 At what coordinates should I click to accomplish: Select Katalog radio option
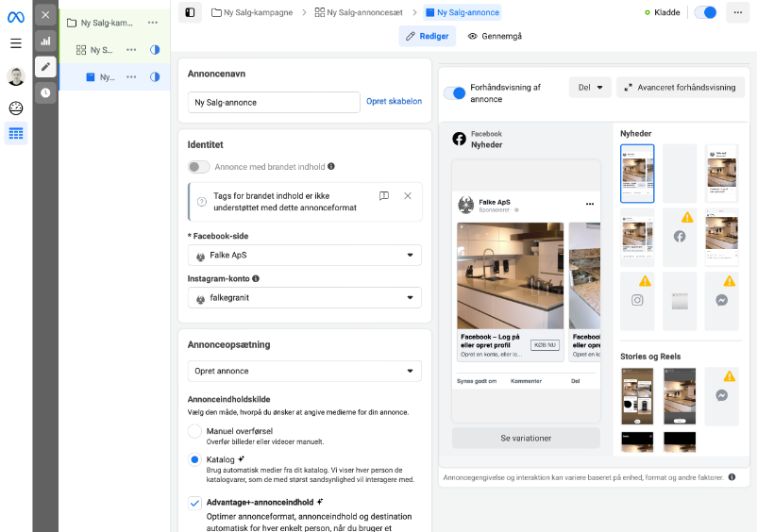194,459
